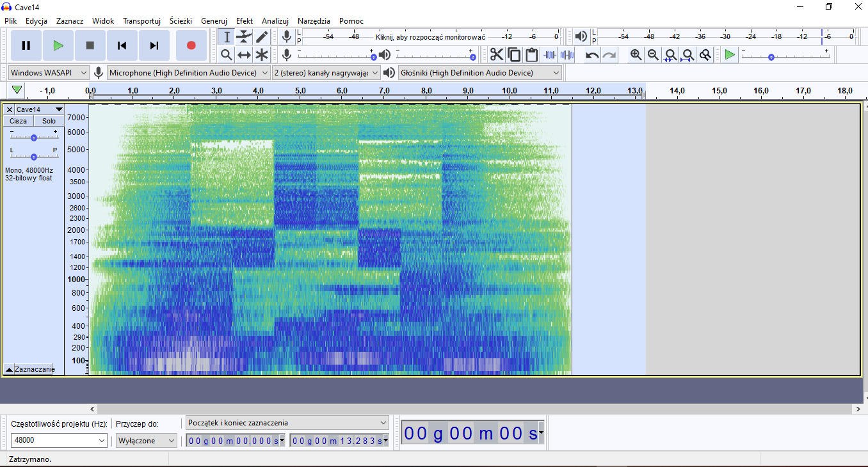Select the Envelope tool
This screenshot has height=467, width=868.
coord(244,37)
